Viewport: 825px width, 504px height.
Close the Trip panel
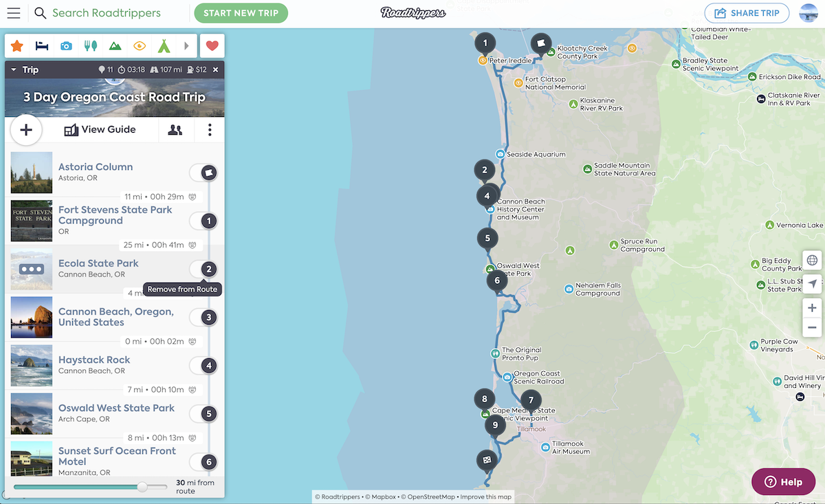pyautogui.click(x=215, y=70)
